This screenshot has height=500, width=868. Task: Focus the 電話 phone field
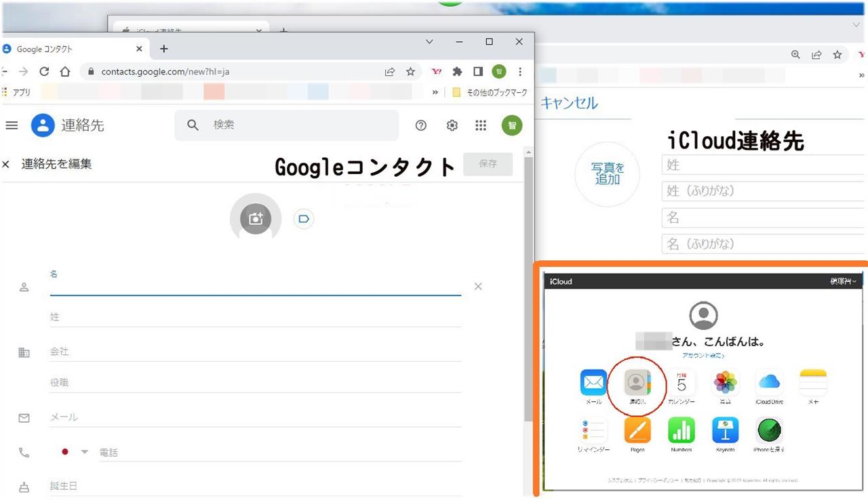pos(279,453)
